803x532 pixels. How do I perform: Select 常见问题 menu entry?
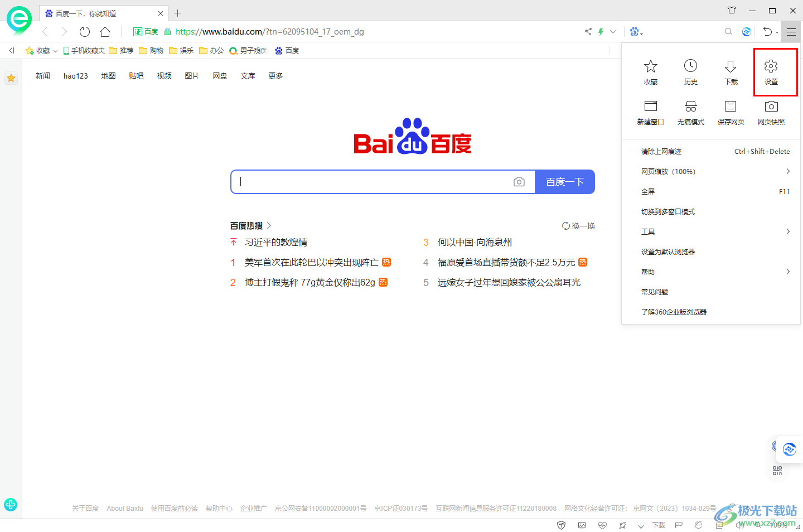pyautogui.click(x=711, y=292)
